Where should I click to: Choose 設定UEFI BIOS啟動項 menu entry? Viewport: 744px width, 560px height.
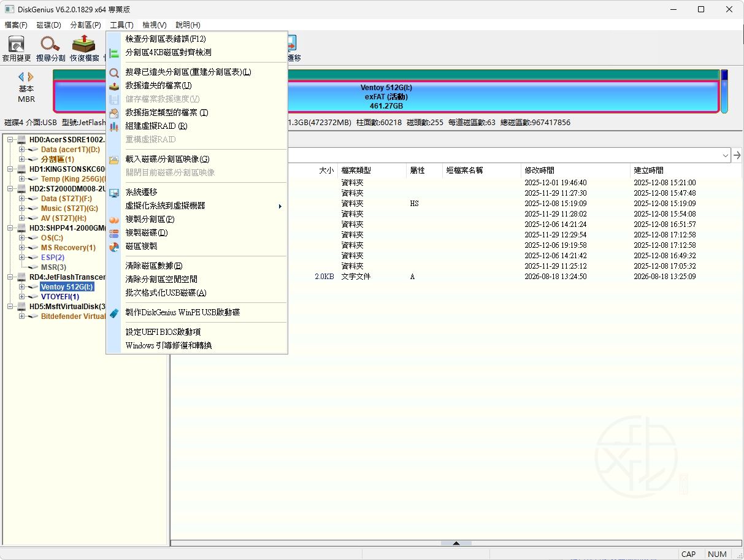pyautogui.click(x=197, y=332)
